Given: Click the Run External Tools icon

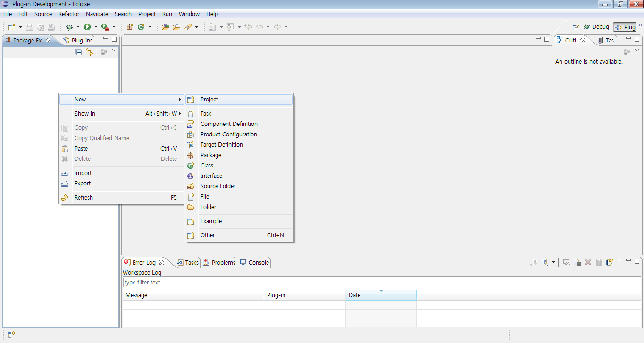Looking at the screenshot, I should click(x=105, y=27).
